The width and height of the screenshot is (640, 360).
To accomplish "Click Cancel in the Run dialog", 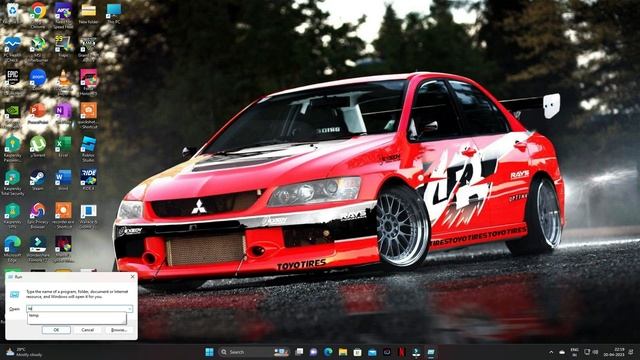I will [87, 329].
